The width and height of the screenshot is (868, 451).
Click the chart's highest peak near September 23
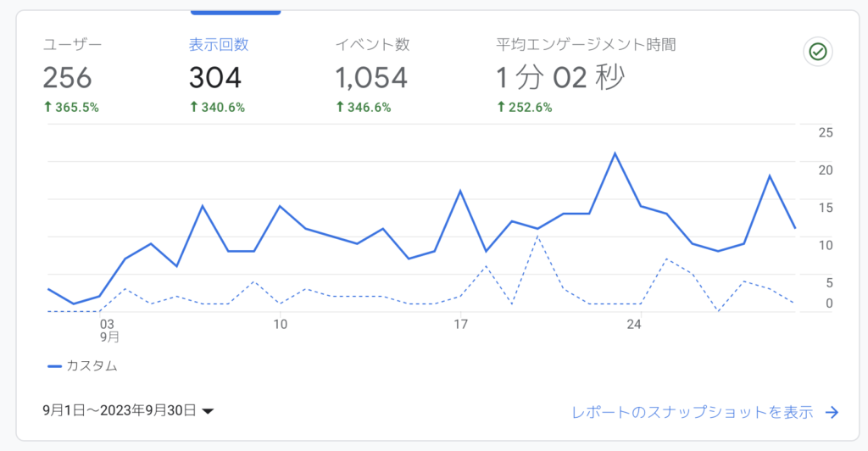(x=615, y=153)
